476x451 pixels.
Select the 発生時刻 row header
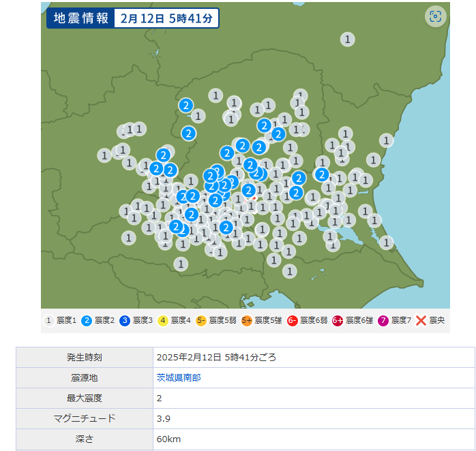(85, 357)
